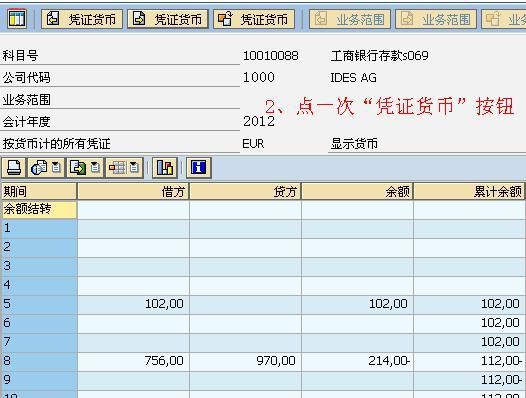Click the 会计年度 field label
526x398 pixels.
click(27, 122)
